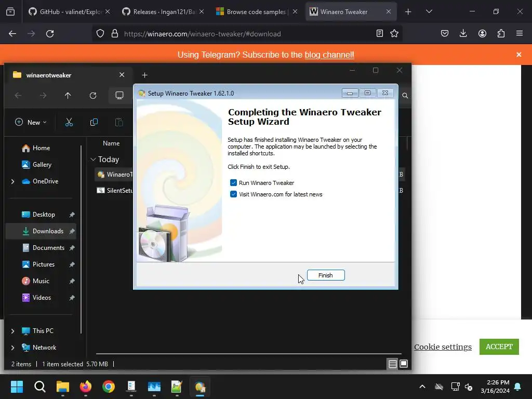Switch to Browse code samples tab
The height and width of the screenshot is (399, 532).
[x=257, y=11]
